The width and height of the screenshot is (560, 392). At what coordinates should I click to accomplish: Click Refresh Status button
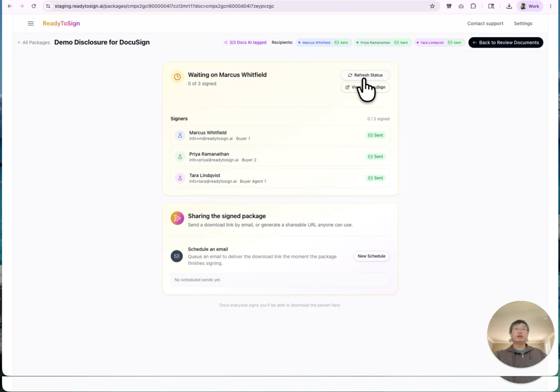coord(365,75)
